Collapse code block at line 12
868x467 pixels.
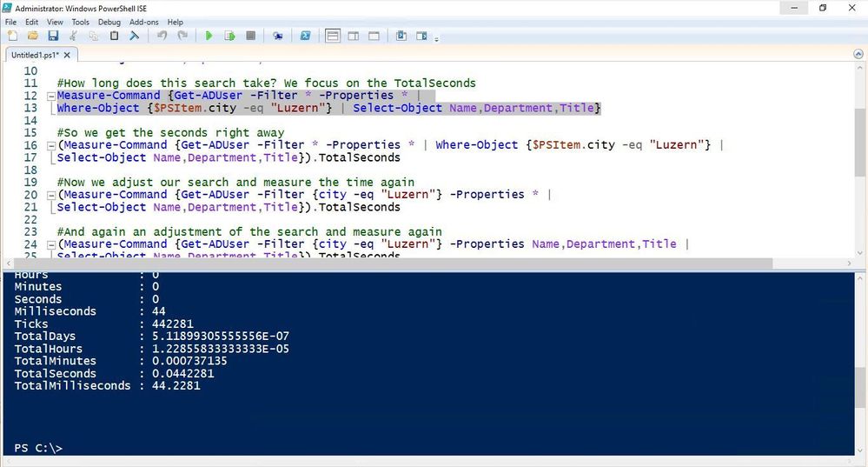pyautogui.click(x=51, y=96)
